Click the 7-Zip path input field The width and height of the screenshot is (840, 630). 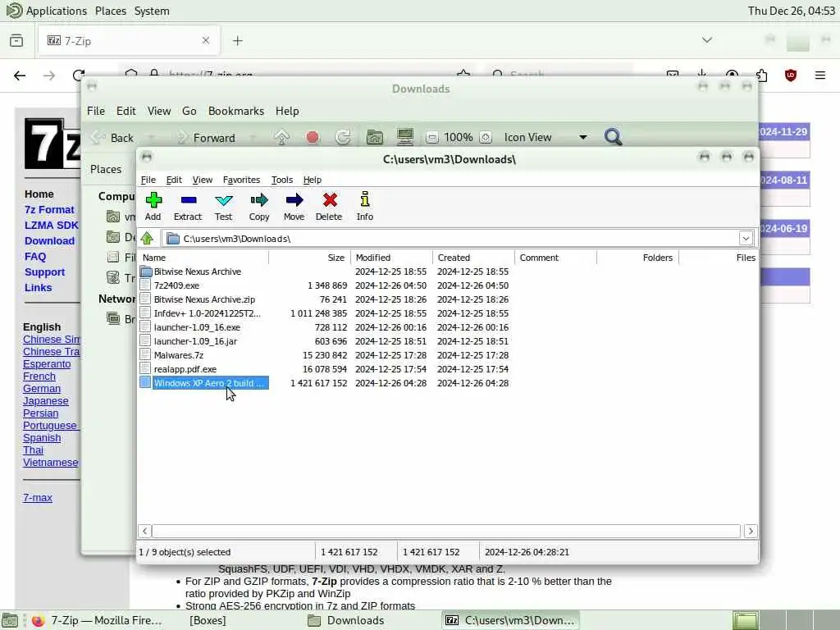(451, 239)
